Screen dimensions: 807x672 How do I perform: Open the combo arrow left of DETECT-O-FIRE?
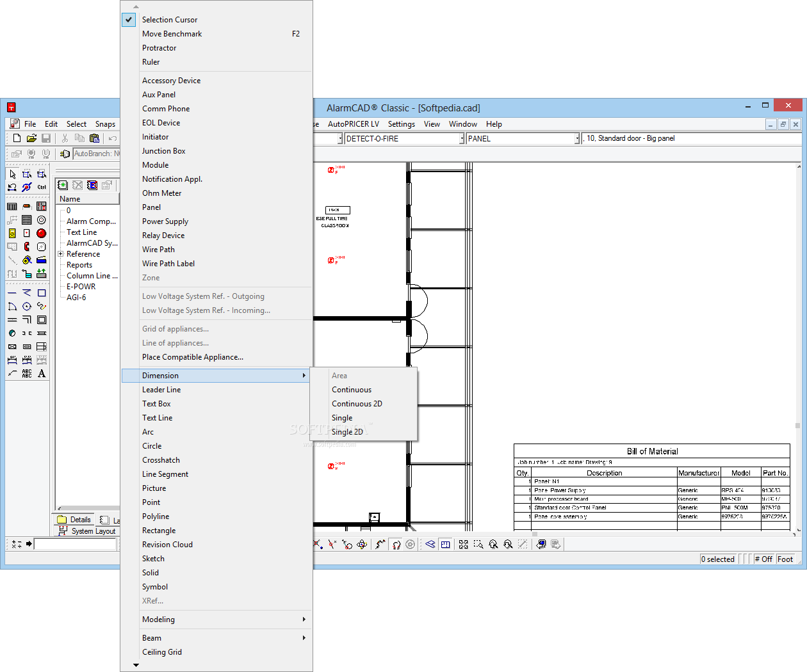pyautogui.click(x=339, y=138)
